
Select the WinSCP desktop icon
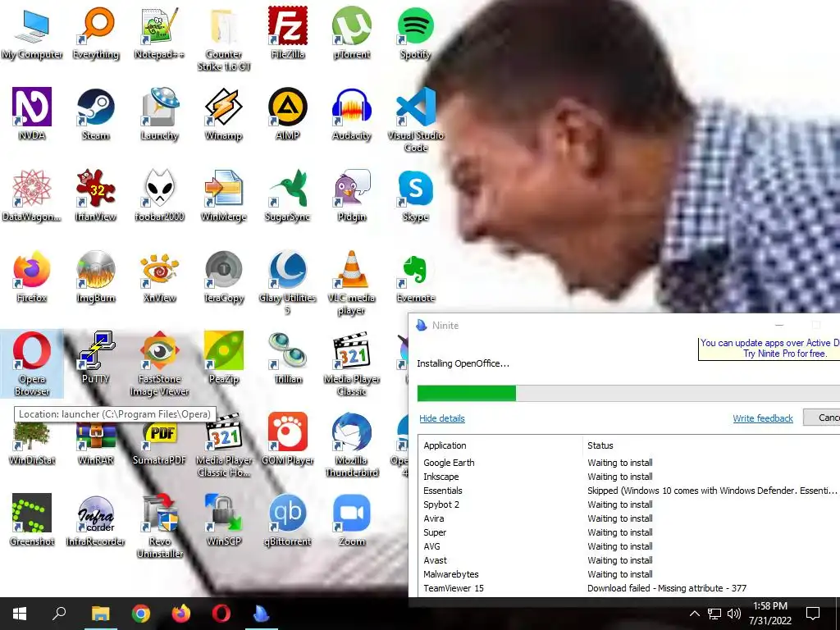click(223, 520)
